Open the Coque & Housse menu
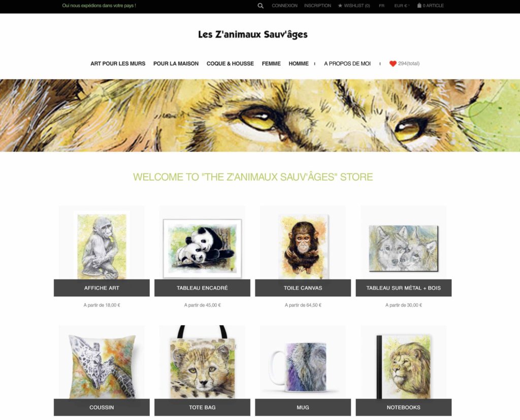Screen dimensions: 520x420 pos(230,63)
